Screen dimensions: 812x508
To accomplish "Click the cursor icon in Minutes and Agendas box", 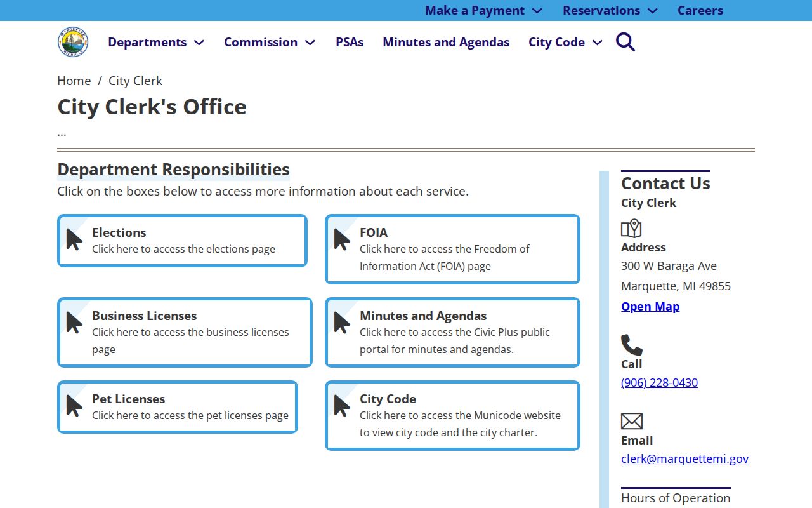I will 342,323.
